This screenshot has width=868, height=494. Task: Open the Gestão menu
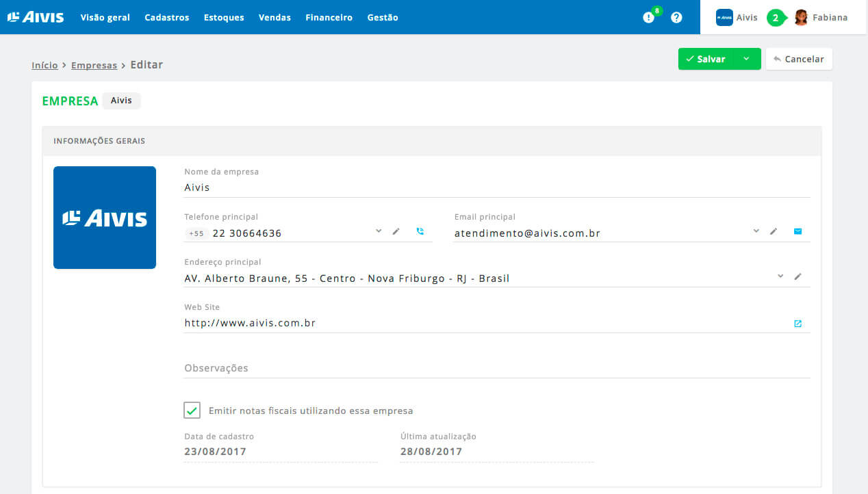(x=383, y=18)
